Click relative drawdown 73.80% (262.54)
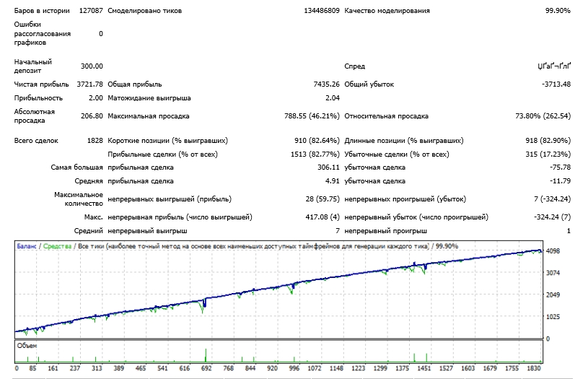The width and height of the screenshot is (588, 379). (543, 116)
